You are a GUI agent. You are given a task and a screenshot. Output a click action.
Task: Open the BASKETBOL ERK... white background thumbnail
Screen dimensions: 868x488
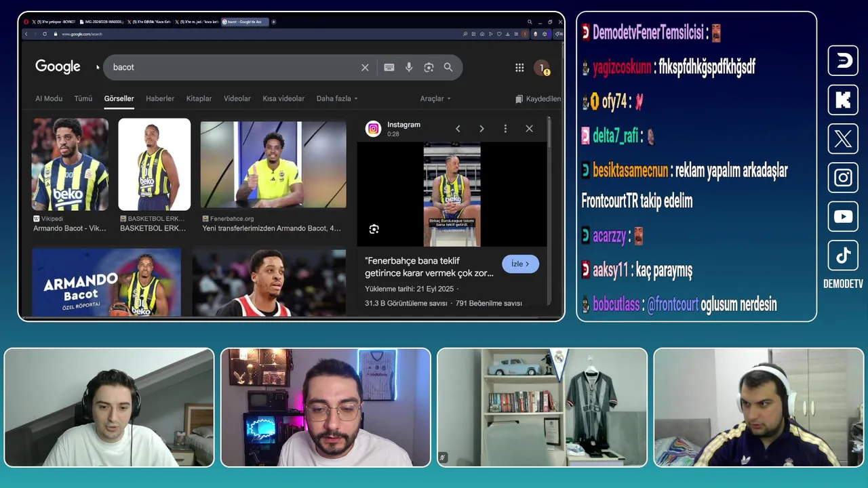(x=155, y=164)
